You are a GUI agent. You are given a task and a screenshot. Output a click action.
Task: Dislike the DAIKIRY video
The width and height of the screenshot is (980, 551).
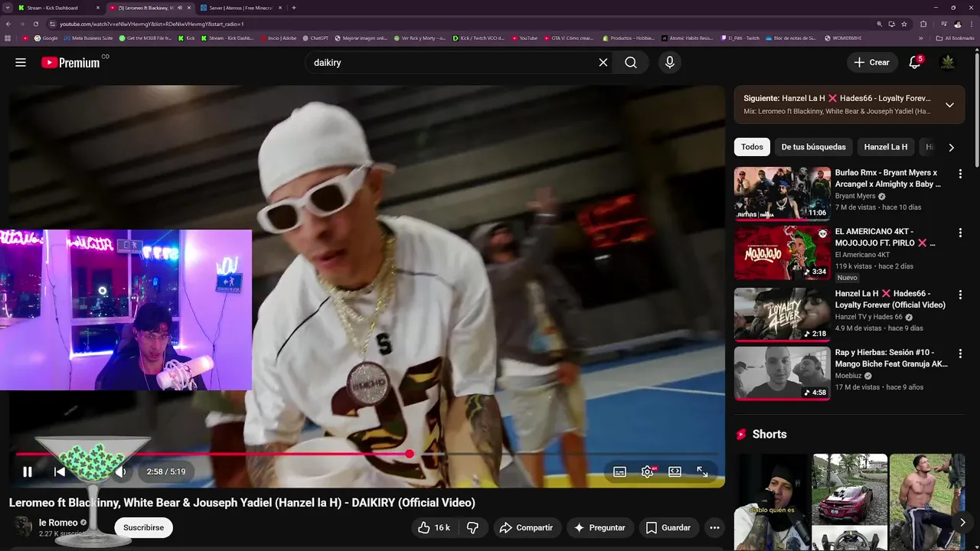472,527
